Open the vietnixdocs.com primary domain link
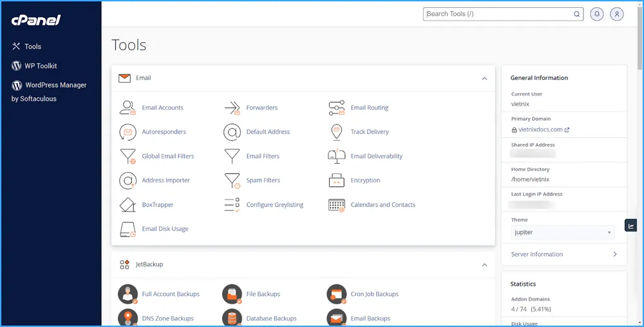The image size is (644, 327). pos(540,130)
